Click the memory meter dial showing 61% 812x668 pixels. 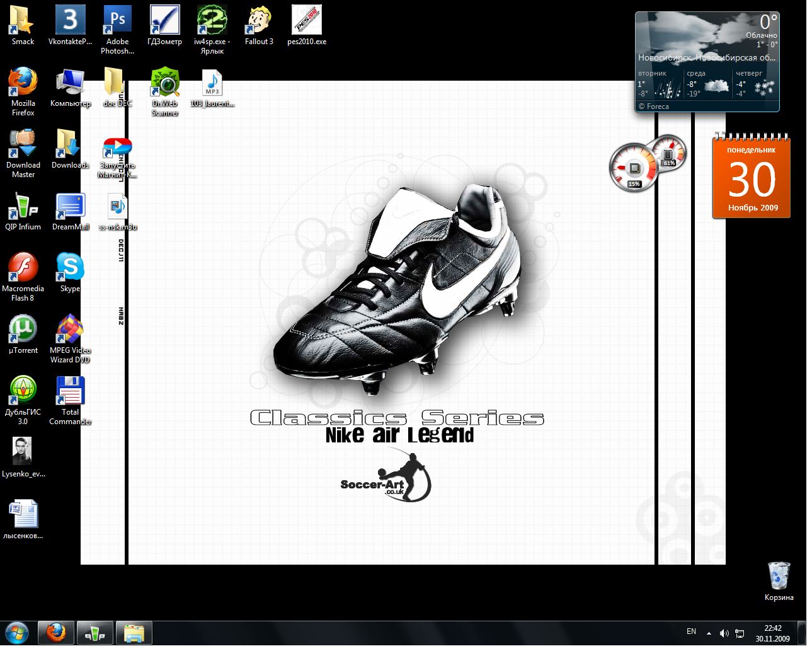[x=668, y=153]
